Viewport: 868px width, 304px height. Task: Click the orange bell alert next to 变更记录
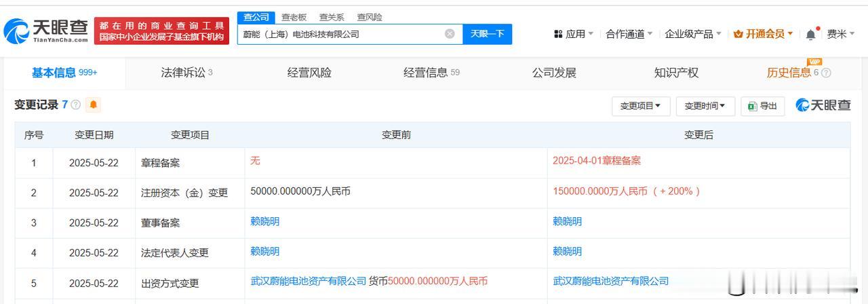[x=93, y=104]
